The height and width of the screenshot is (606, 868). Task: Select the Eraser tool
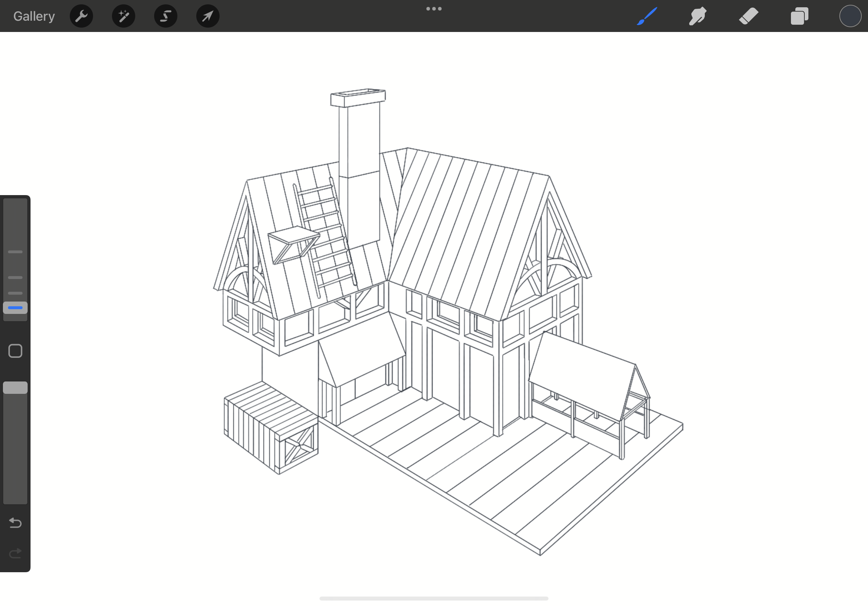pyautogui.click(x=748, y=16)
